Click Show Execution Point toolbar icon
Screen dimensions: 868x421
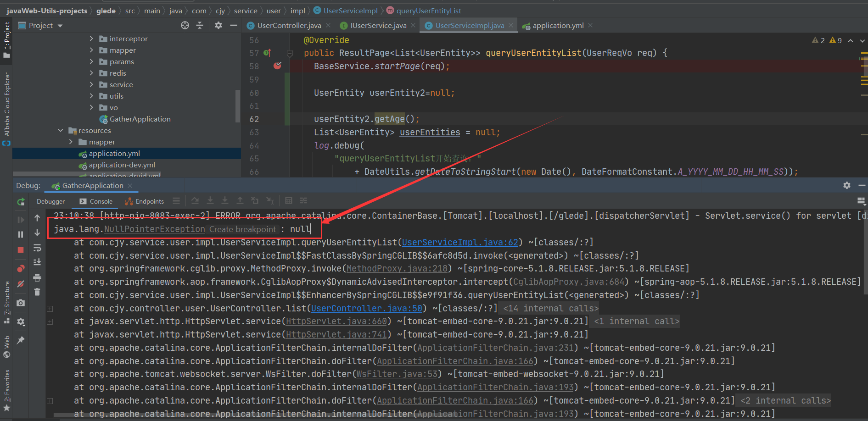click(x=176, y=201)
